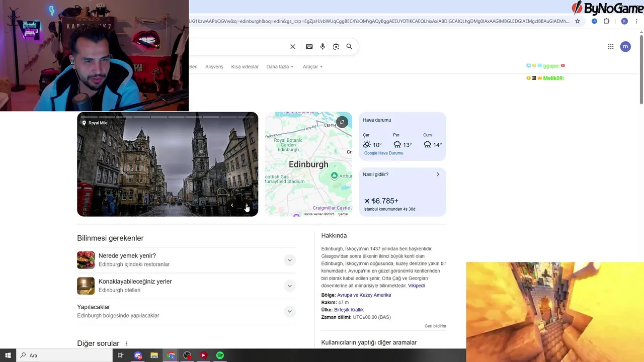Click the restaurant food thumbnail
644x362 pixels.
tap(86, 260)
